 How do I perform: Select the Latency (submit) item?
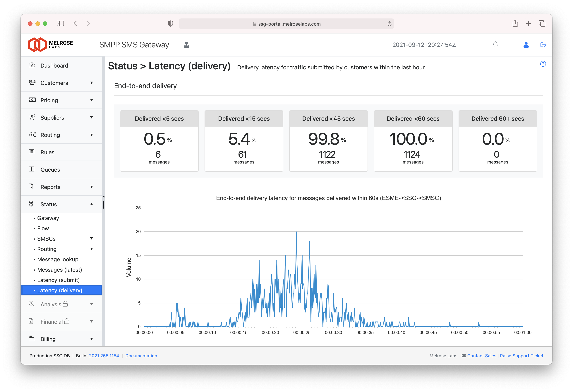(59, 280)
